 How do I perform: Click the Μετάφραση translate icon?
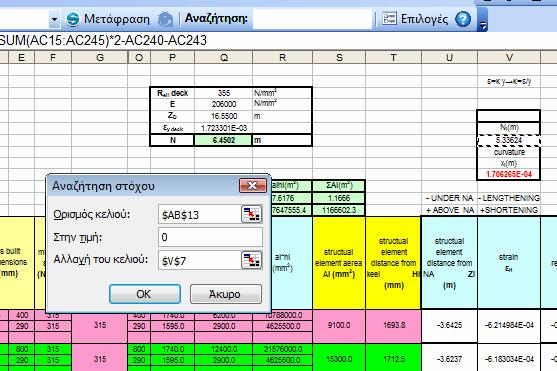pos(73,19)
